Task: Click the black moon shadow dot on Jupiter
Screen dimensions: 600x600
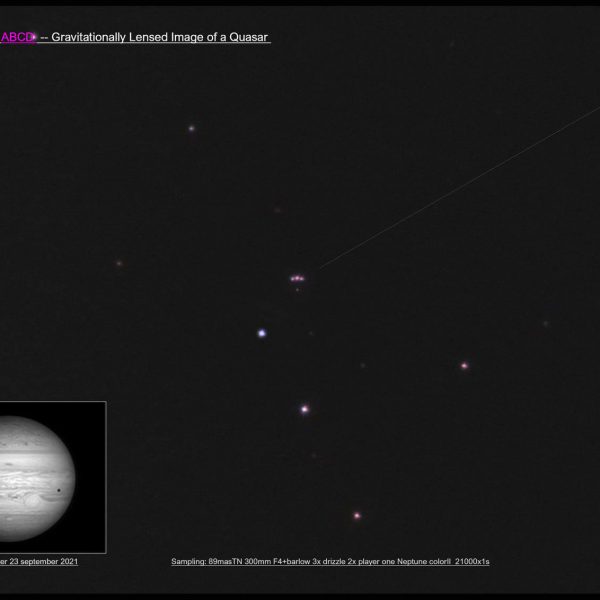Action: pyautogui.click(x=59, y=490)
